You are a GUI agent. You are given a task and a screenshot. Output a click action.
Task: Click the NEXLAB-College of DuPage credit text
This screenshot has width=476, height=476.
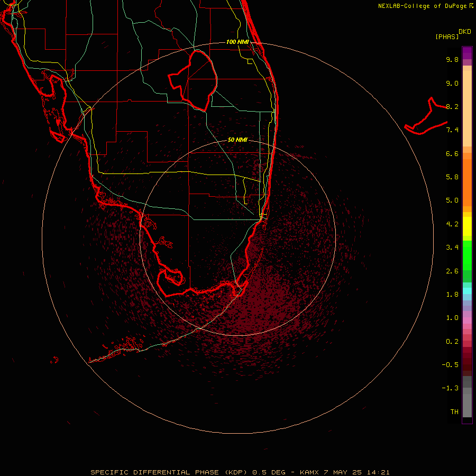coord(425,6)
